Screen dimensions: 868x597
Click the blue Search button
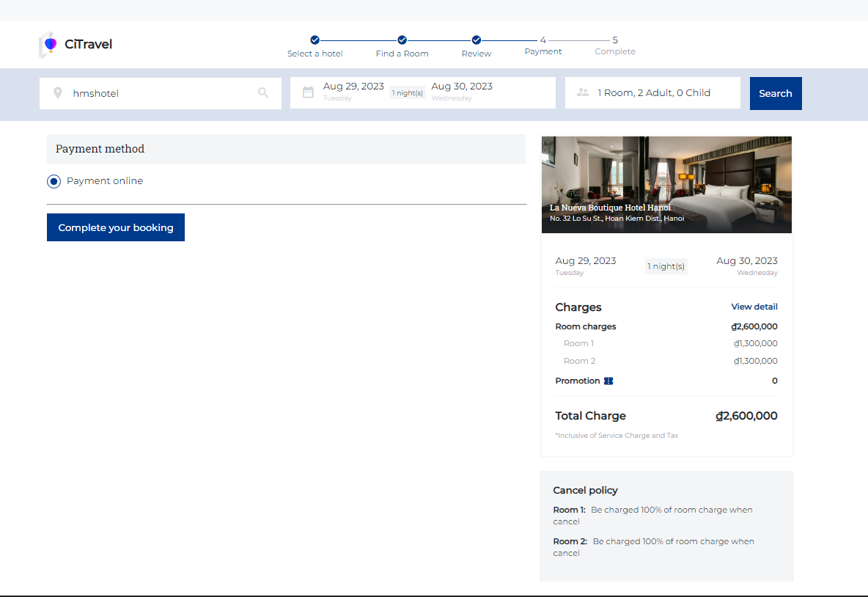[x=775, y=93]
